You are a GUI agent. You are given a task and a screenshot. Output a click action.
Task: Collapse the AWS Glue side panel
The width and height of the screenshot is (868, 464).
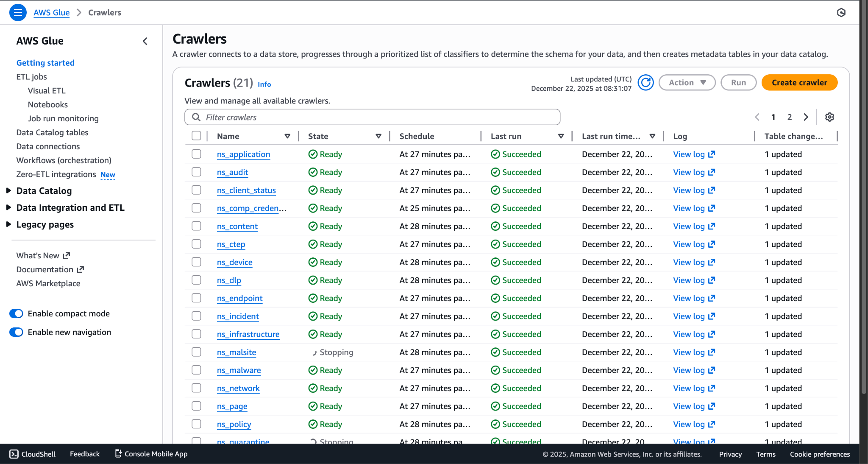[145, 41]
